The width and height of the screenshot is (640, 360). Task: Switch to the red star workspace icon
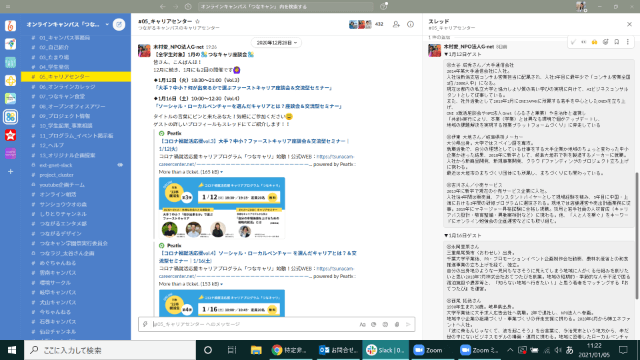11,135
